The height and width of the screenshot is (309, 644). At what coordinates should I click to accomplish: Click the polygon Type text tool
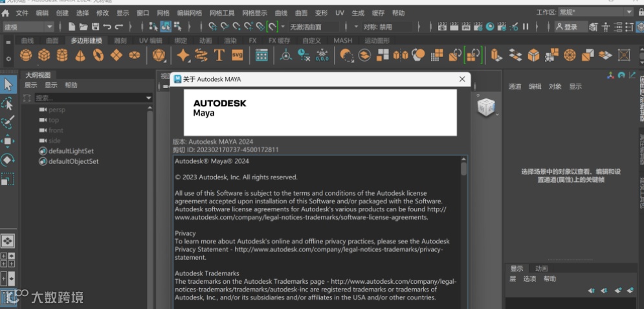[219, 54]
